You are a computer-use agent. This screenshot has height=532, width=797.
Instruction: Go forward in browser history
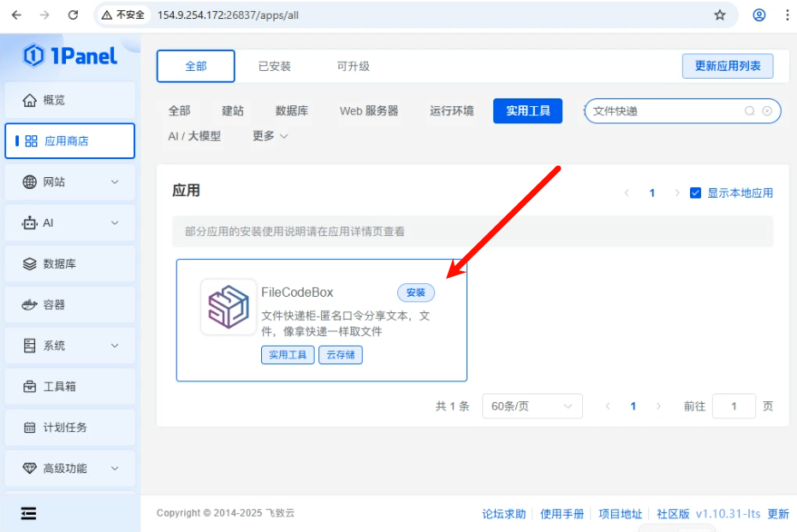(x=45, y=15)
